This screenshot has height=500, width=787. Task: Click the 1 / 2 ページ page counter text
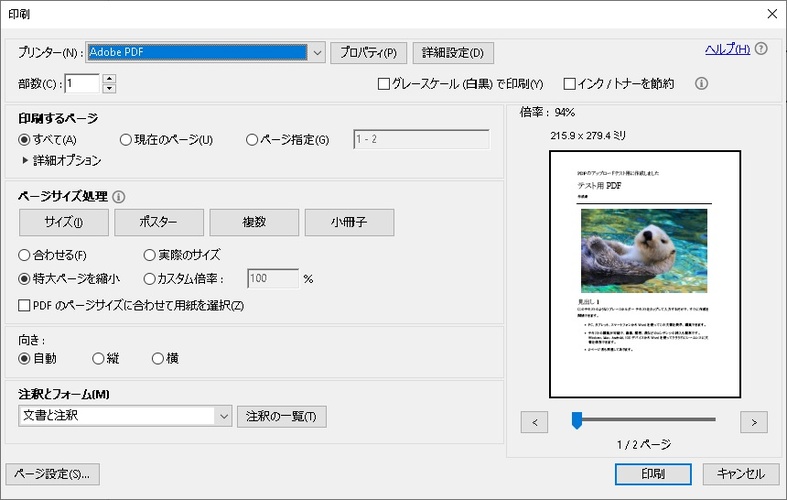(x=644, y=444)
